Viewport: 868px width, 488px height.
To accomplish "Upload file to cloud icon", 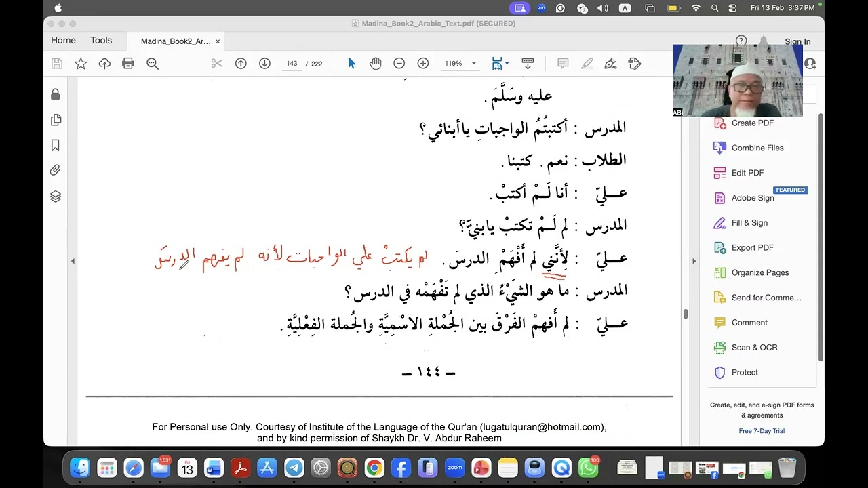I will (x=104, y=63).
